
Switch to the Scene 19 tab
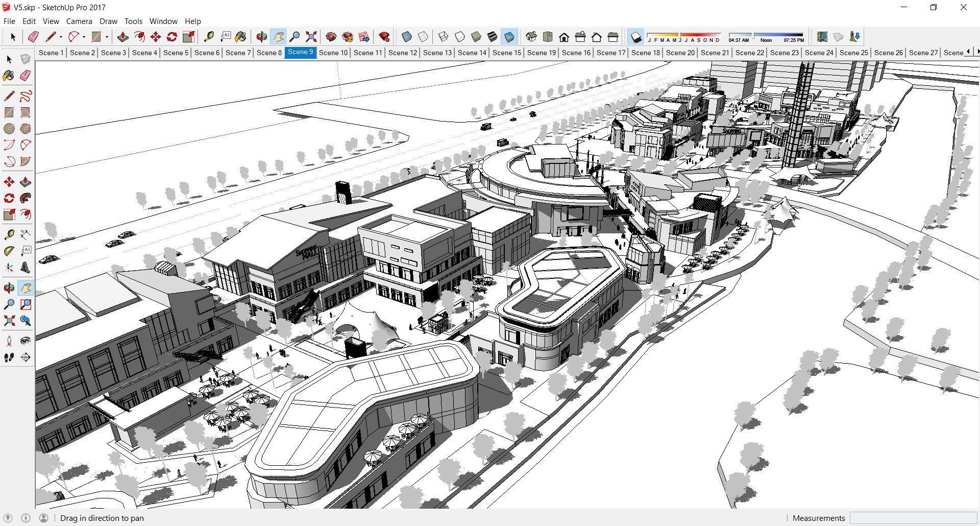click(542, 53)
